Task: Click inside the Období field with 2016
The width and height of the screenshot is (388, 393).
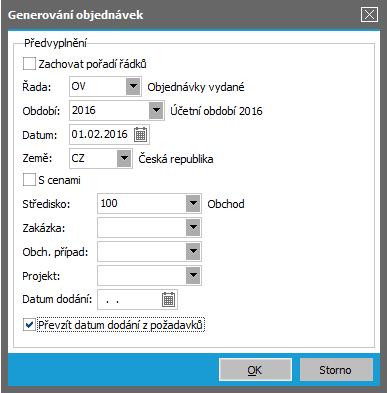Action: tap(109, 110)
